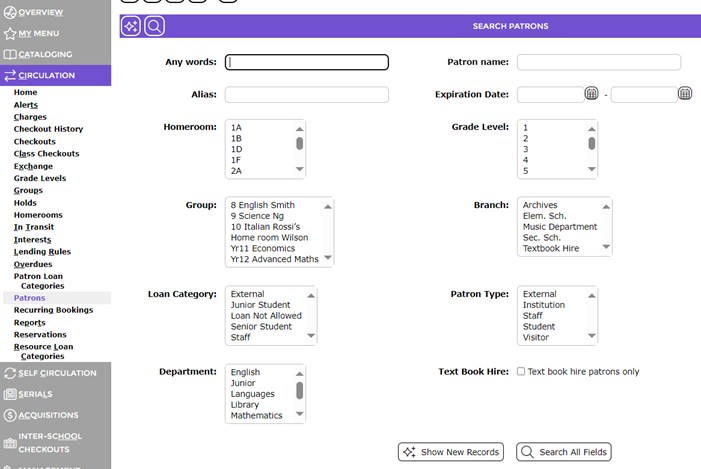Viewport: 701px width, 469px height.
Task: Click the Cataloging book icon
Action: click(x=10, y=55)
